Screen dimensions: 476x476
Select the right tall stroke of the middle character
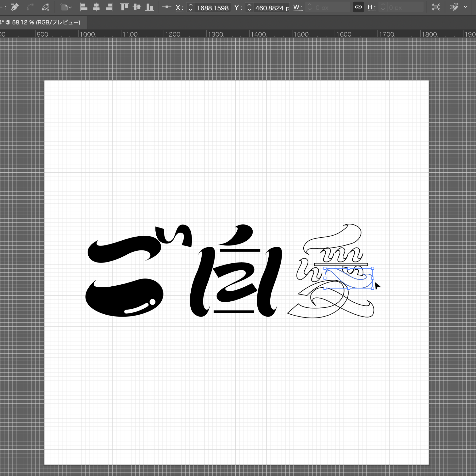(269, 282)
